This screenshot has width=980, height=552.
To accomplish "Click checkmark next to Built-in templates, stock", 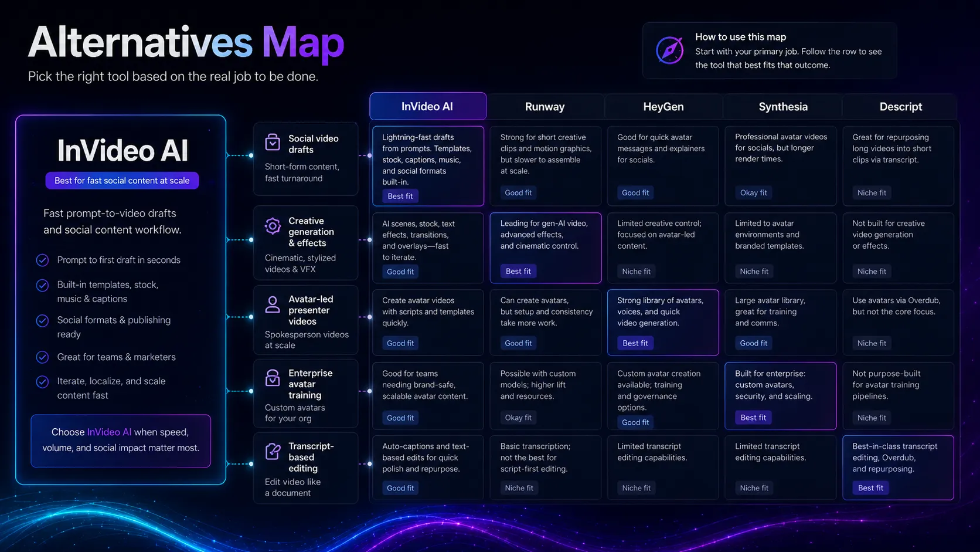I will click(x=42, y=285).
